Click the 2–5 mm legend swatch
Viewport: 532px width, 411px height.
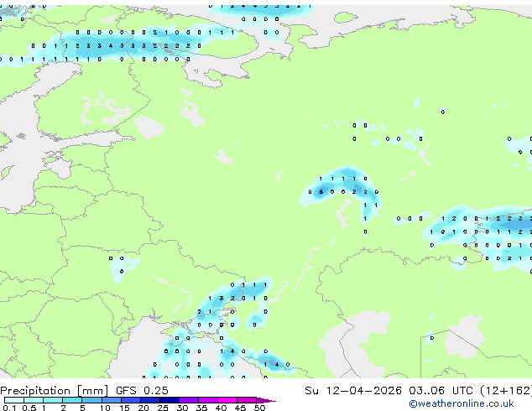tap(72, 400)
